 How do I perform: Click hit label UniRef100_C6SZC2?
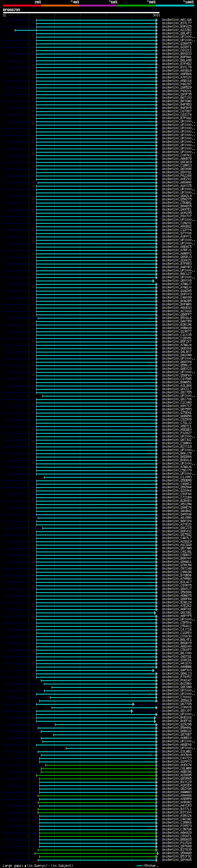pyautogui.click(x=176, y=50)
